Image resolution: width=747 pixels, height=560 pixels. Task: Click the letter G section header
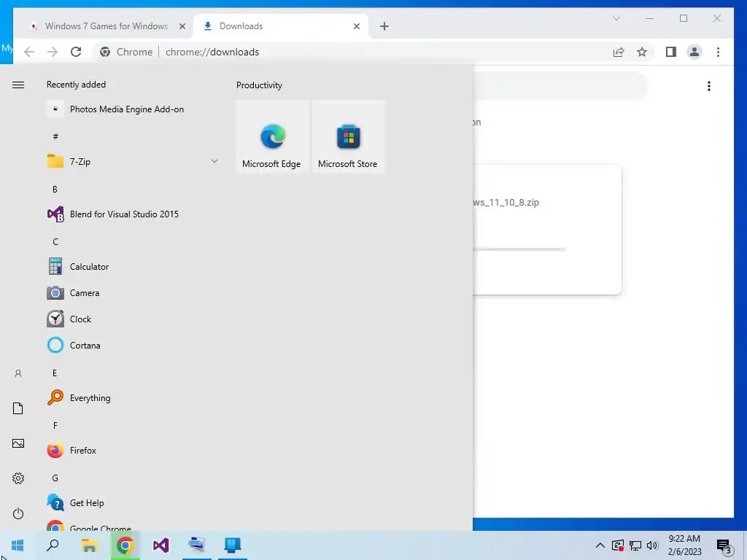(x=55, y=478)
